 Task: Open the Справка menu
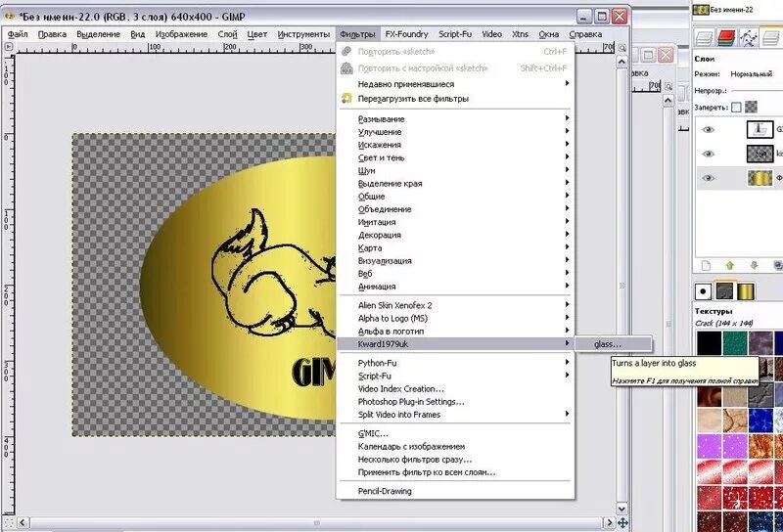pos(585,34)
